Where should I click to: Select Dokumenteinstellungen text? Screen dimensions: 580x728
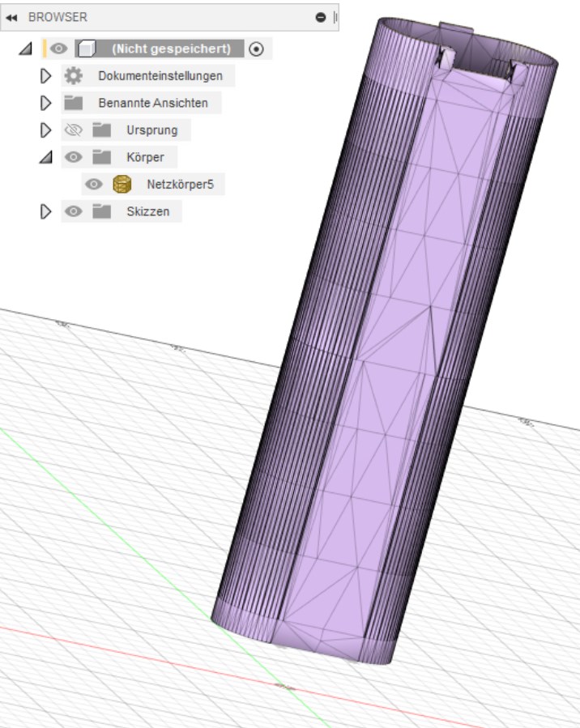tap(160, 75)
